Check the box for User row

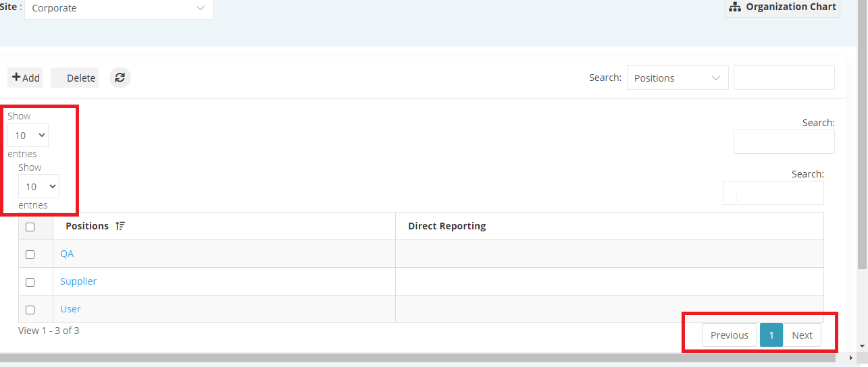(x=30, y=310)
